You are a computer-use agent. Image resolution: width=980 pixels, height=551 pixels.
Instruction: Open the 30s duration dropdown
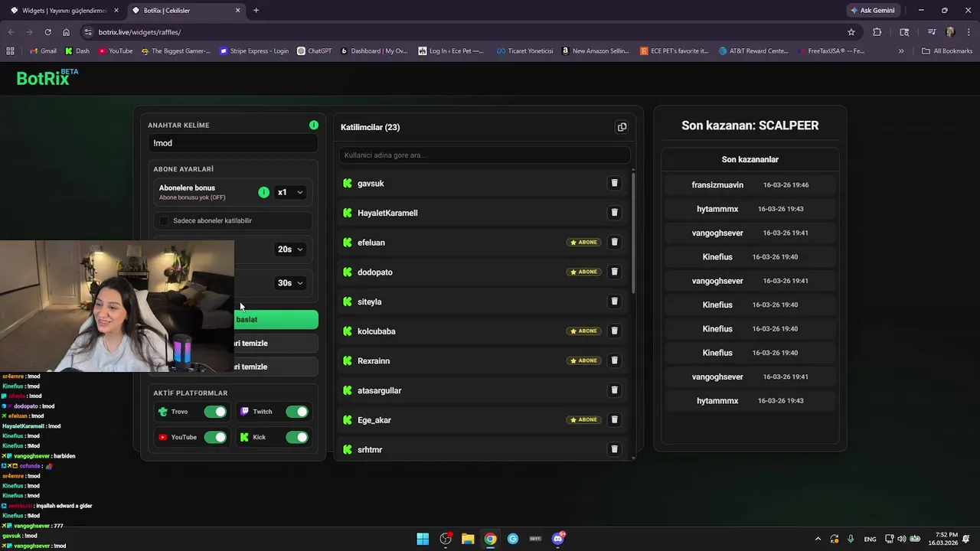click(x=290, y=283)
